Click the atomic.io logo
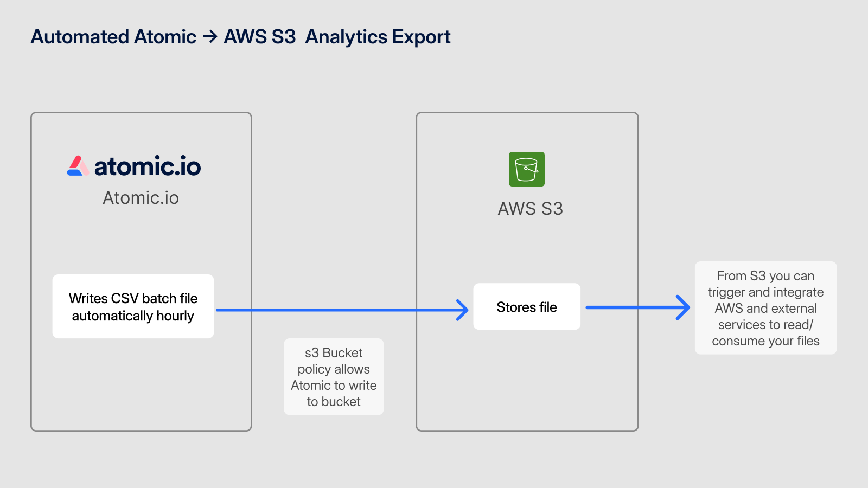868x488 pixels. [134, 166]
